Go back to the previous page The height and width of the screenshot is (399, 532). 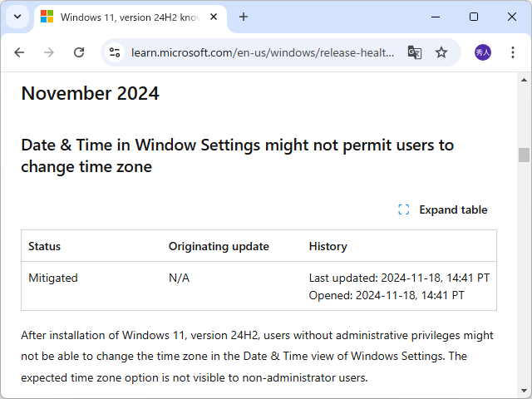pyautogui.click(x=19, y=52)
